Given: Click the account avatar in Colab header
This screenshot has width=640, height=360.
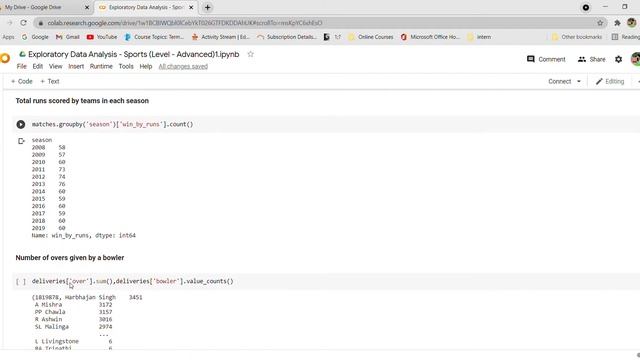Looking at the screenshot, I should pos(636,59).
